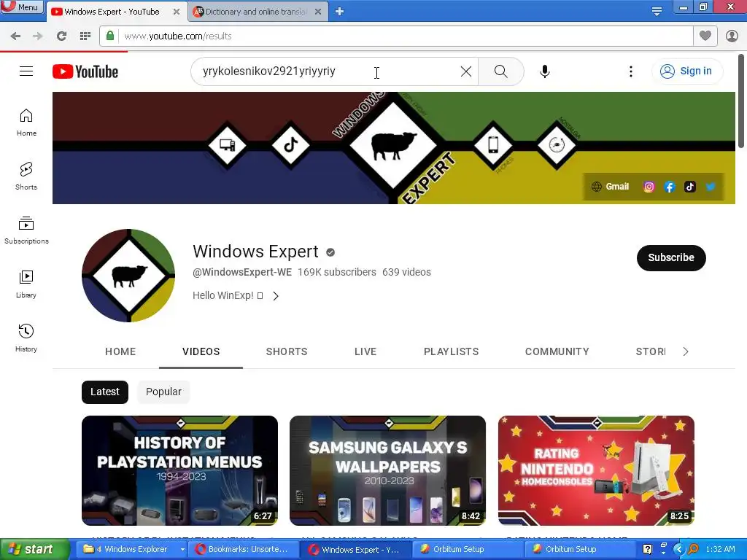The height and width of the screenshot is (560, 747).
Task: Start voice search with the microphone icon
Action: pyautogui.click(x=544, y=71)
